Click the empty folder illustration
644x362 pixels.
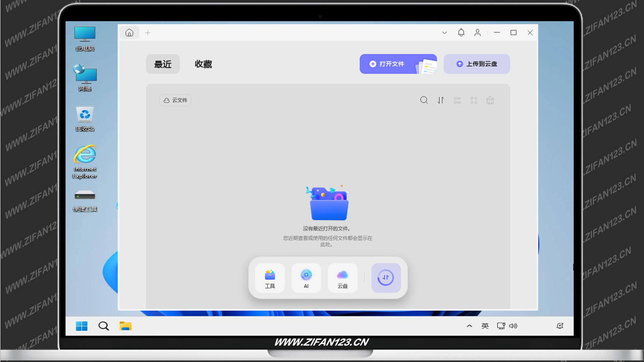[329, 203]
